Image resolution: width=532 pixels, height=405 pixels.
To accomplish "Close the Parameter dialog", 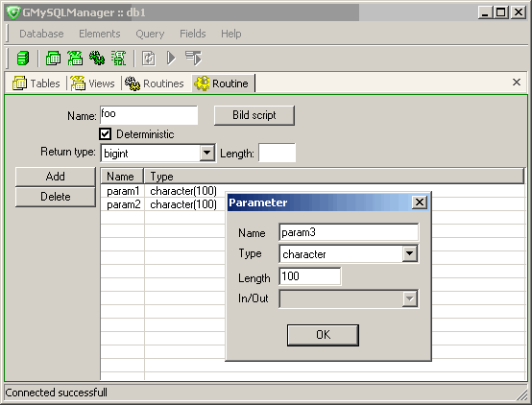I will [420, 202].
